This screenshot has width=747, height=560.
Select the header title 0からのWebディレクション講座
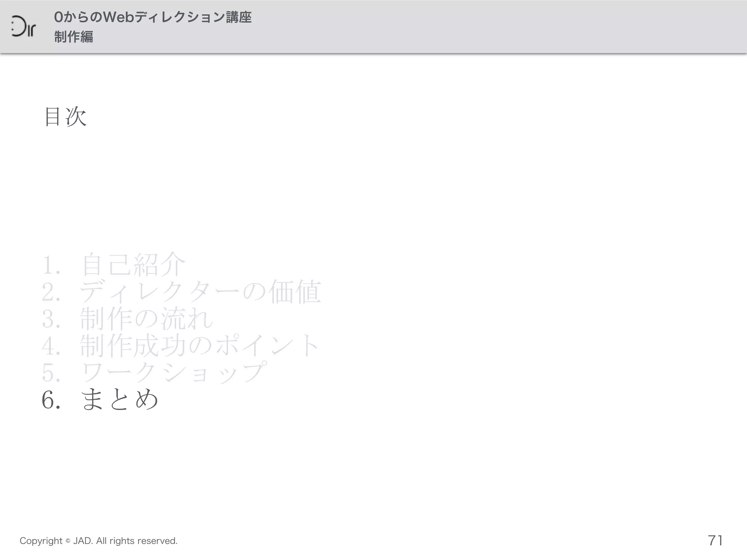tap(153, 17)
